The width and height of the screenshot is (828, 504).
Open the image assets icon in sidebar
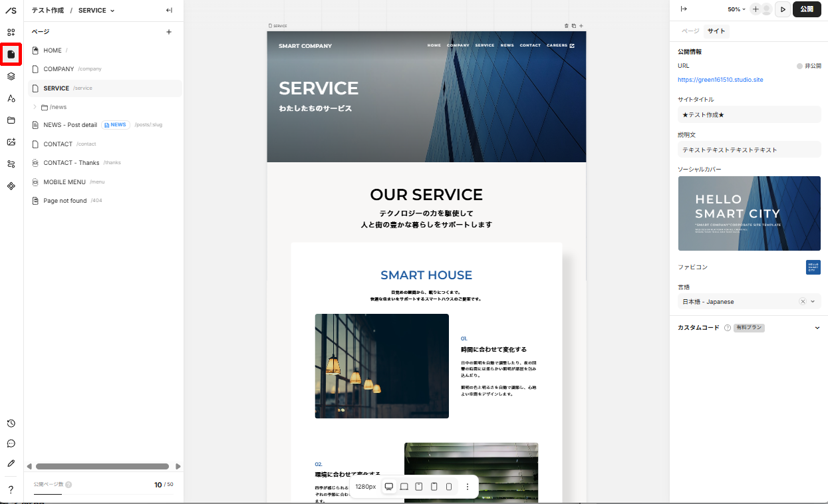(11, 142)
